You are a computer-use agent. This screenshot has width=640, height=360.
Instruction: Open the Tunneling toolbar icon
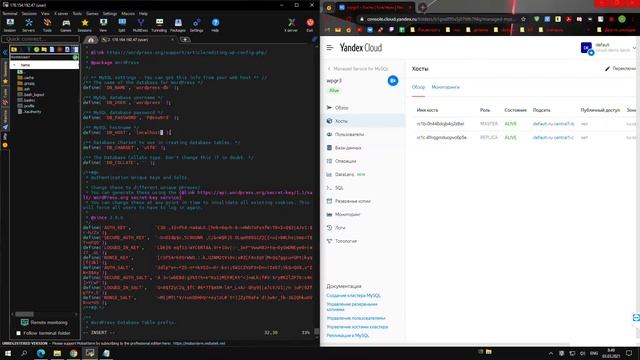pos(159,25)
